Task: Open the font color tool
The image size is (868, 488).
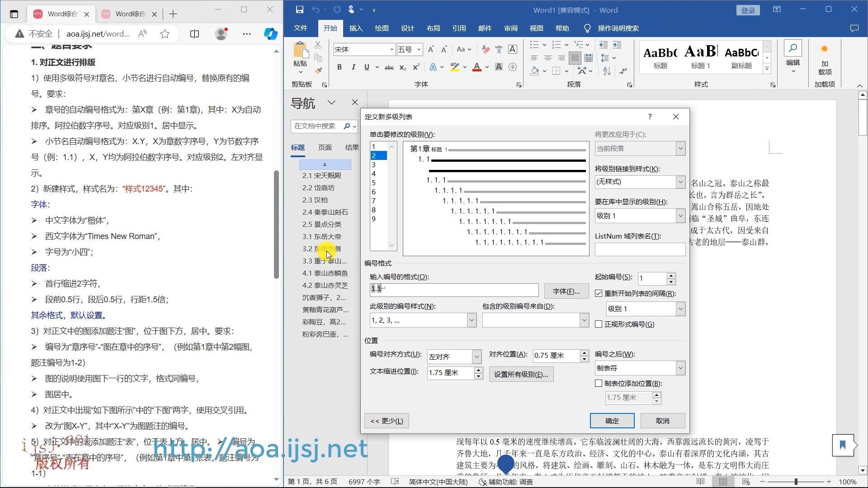Action: click(477, 67)
